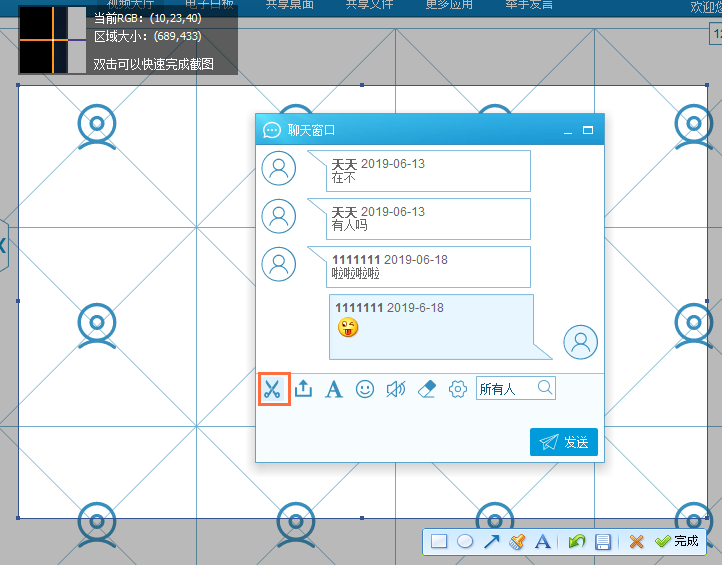Click the webcam icon in the upper-left video cell
Image resolution: width=722 pixels, height=565 pixels.
[97, 128]
